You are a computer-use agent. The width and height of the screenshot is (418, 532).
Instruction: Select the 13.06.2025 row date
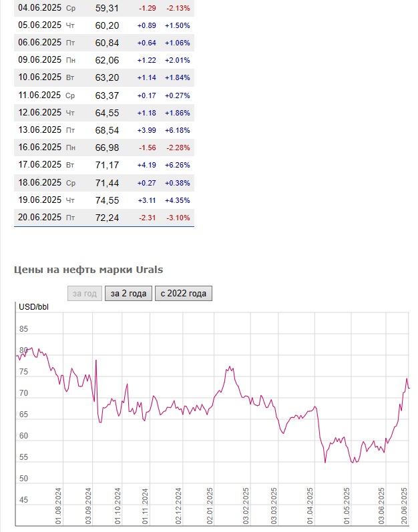coord(39,130)
